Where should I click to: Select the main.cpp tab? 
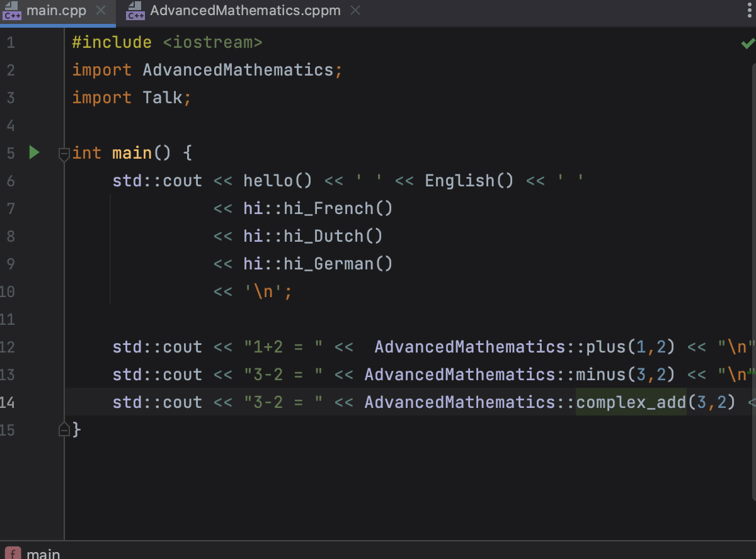pos(57,11)
